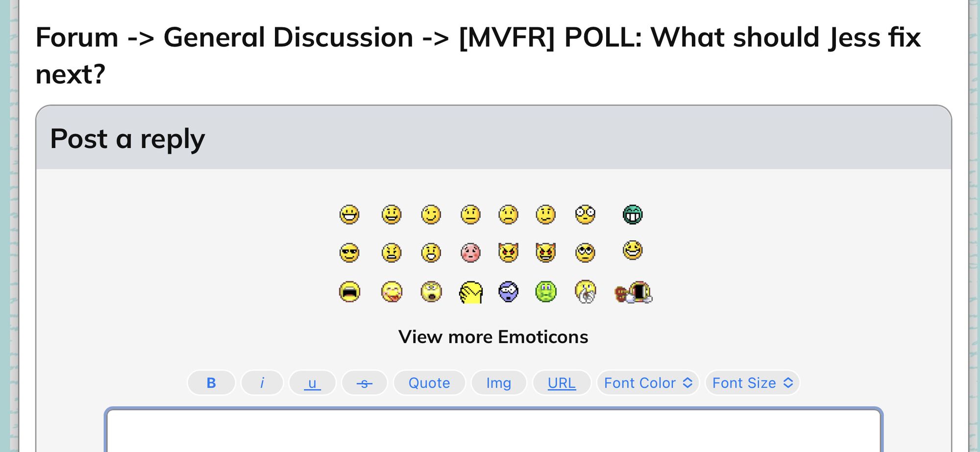
Task: Insert the guitar-playing emoticon
Action: [633, 293]
